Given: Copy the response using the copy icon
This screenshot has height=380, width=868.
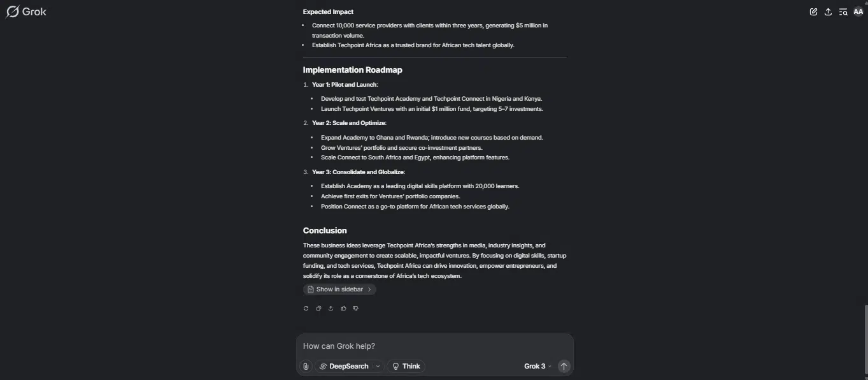Looking at the screenshot, I should pos(318,309).
